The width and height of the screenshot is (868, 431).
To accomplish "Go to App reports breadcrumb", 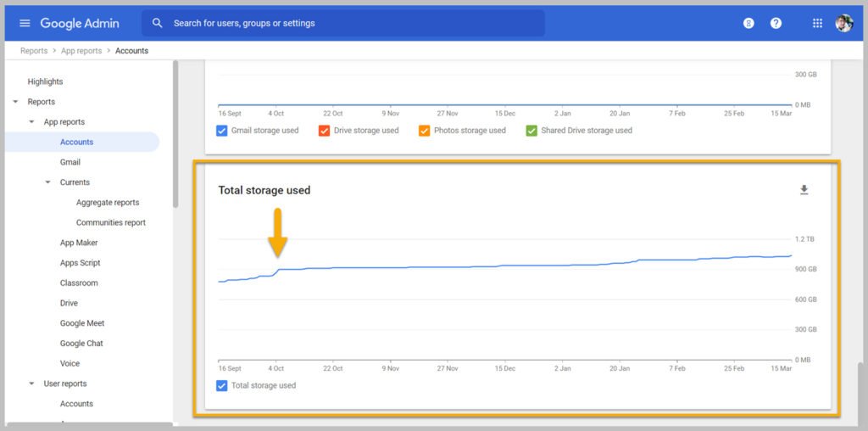I will (x=81, y=50).
